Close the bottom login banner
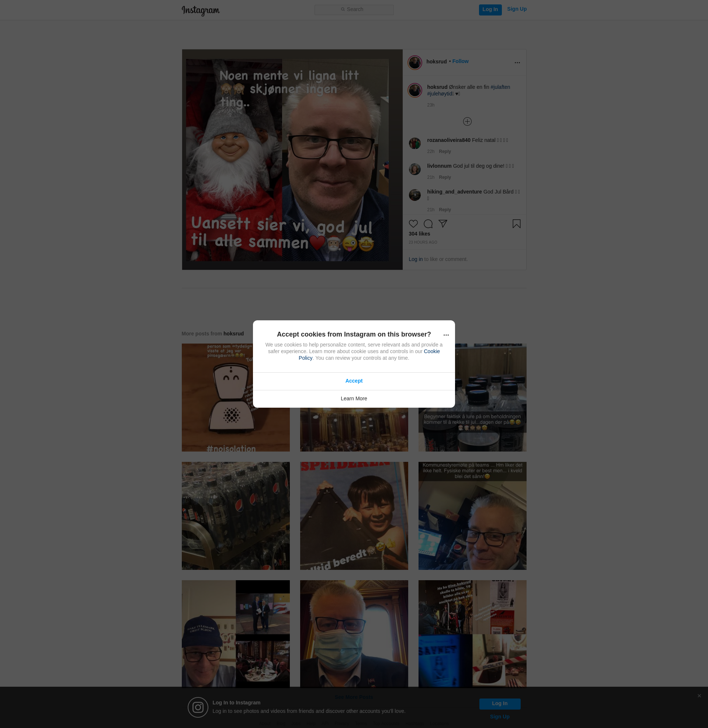This screenshot has width=708, height=728. 699,696
